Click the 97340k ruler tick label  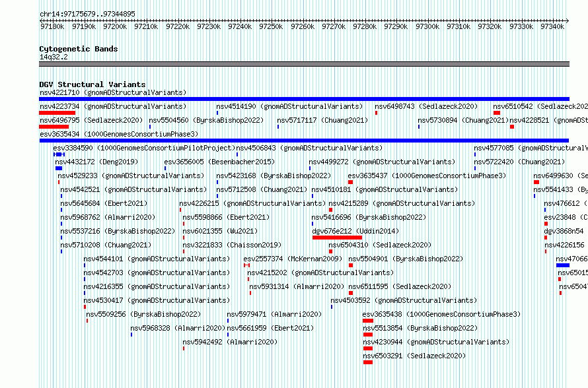tap(552, 26)
